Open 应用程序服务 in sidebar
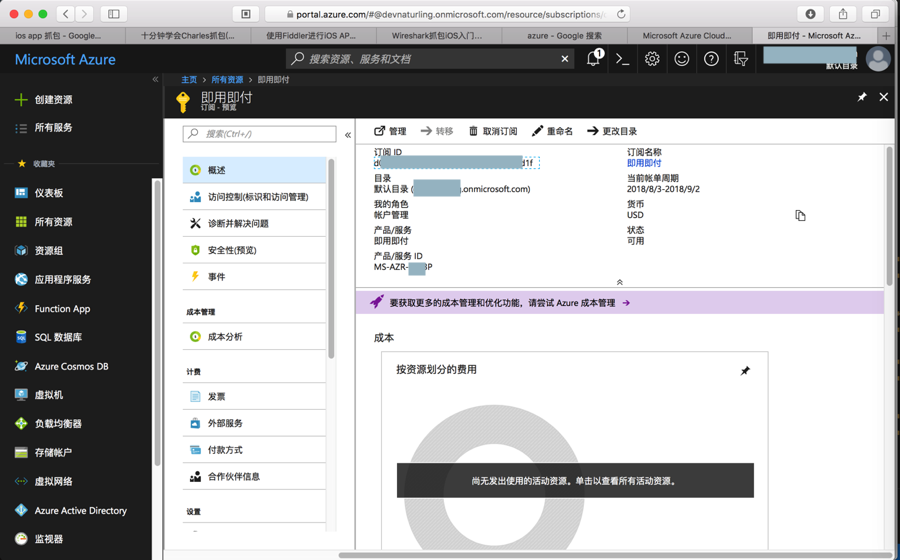The image size is (900, 560). point(53,279)
